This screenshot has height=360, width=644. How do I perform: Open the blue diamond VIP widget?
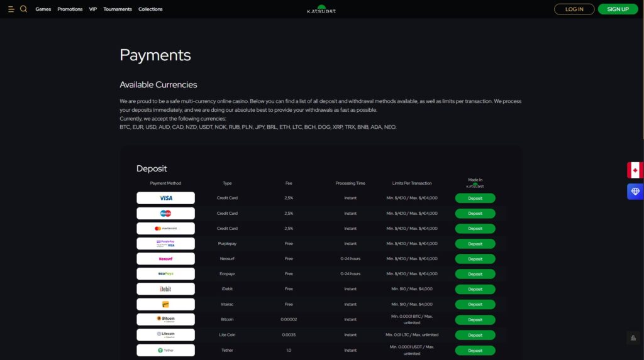tap(635, 191)
